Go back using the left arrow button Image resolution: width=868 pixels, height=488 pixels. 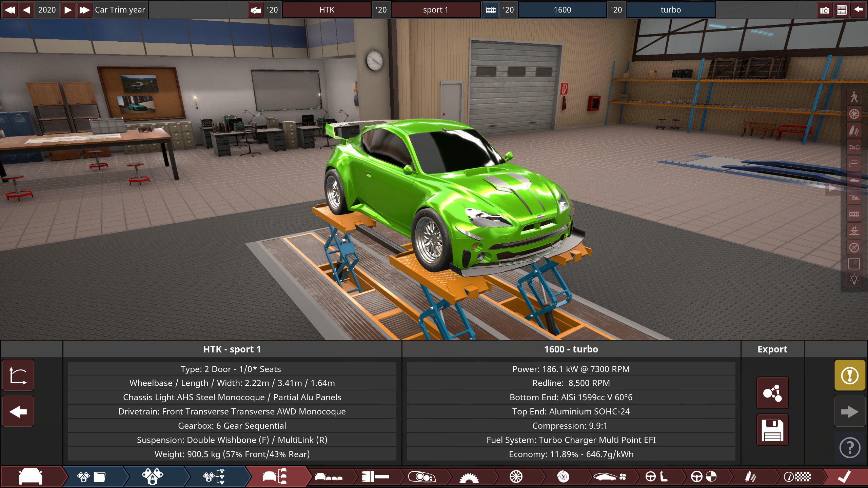point(18,412)
